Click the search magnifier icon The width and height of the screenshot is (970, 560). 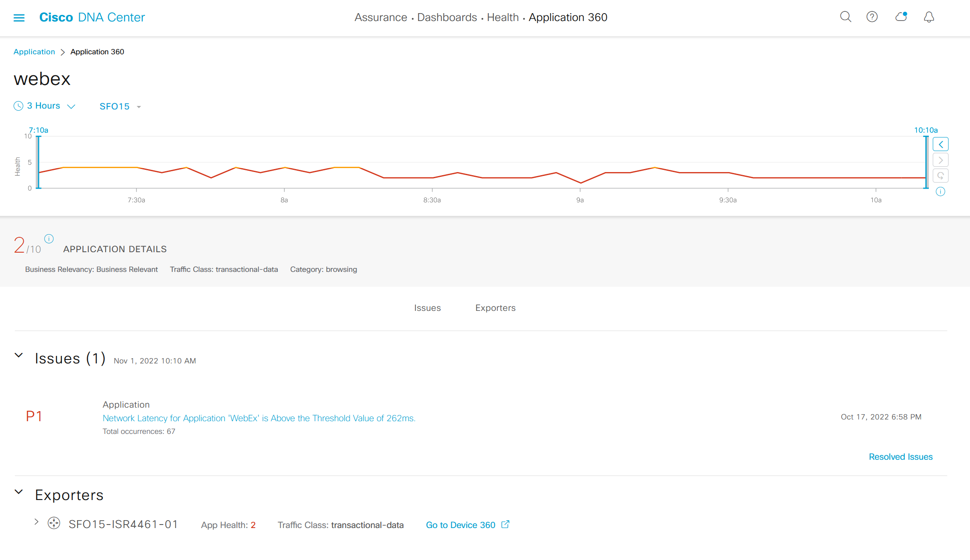(x=845, y=17)
